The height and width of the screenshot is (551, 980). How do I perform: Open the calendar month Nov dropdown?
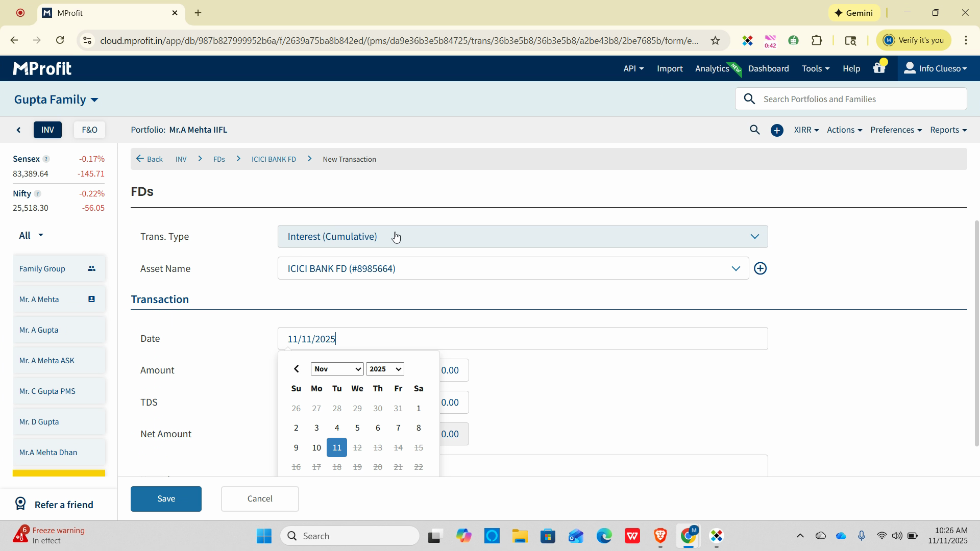(x=337, y=369)
